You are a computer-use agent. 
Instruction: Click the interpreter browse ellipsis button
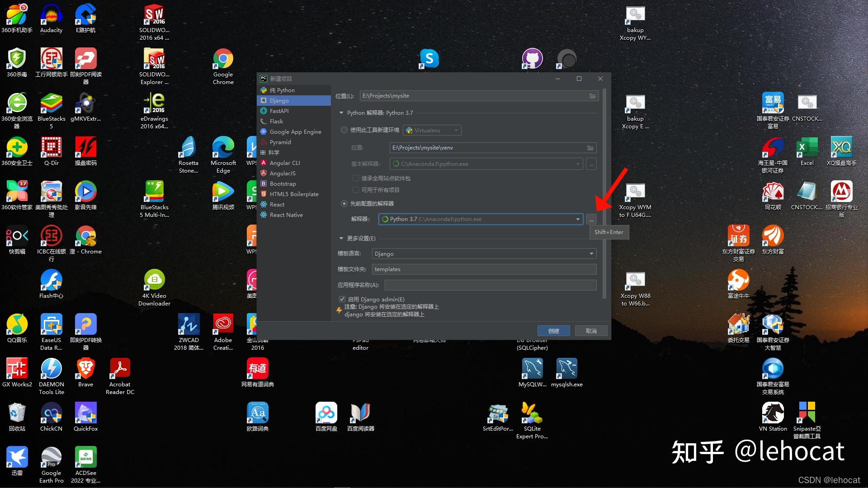591,219
